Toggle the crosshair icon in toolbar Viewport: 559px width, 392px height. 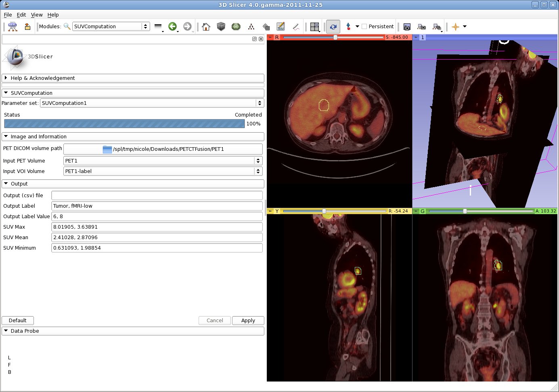tap(455, 27)
